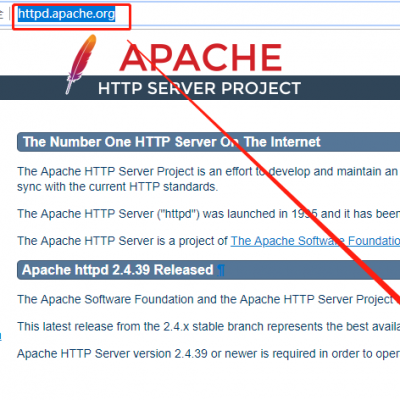Click the httpd.apache.org address bar URL
The height and width of the screenshot is (400, 400).
point(67,14)
